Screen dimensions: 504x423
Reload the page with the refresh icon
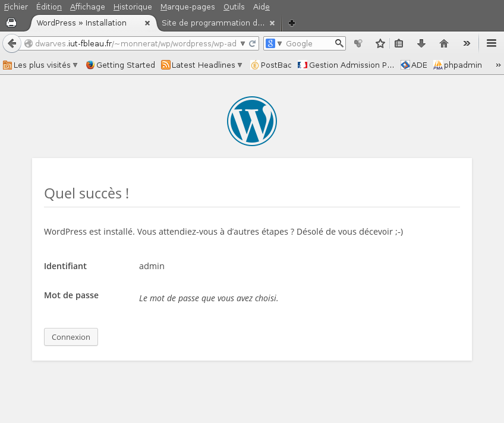coord(253,43)
